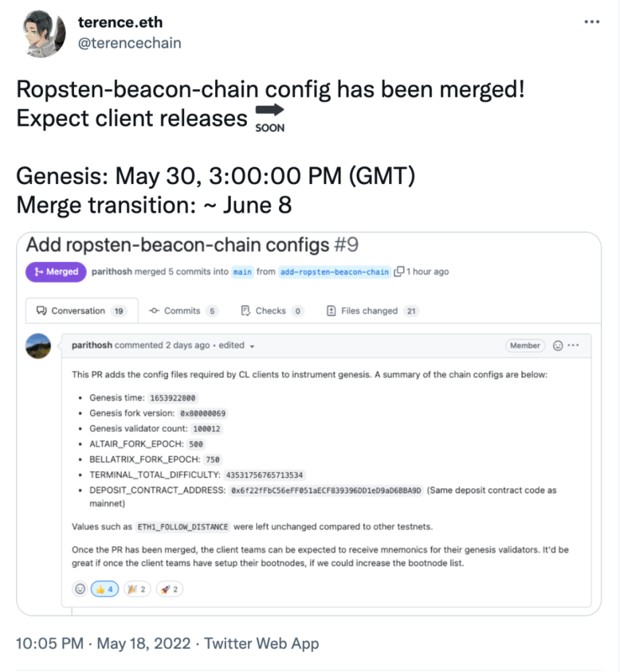Open the Conversation tab

[78, 310]
